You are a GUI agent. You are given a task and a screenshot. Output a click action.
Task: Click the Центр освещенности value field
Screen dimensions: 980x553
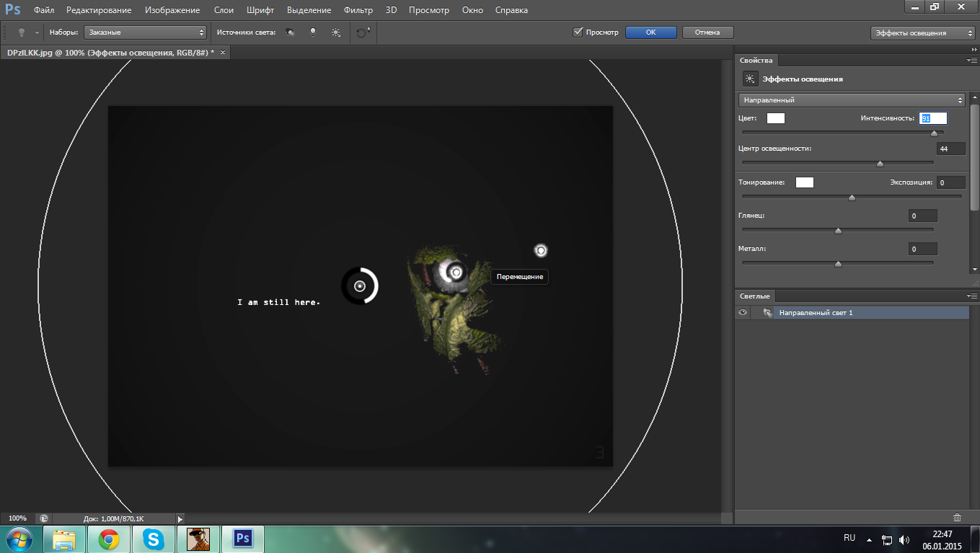point(951,149)
